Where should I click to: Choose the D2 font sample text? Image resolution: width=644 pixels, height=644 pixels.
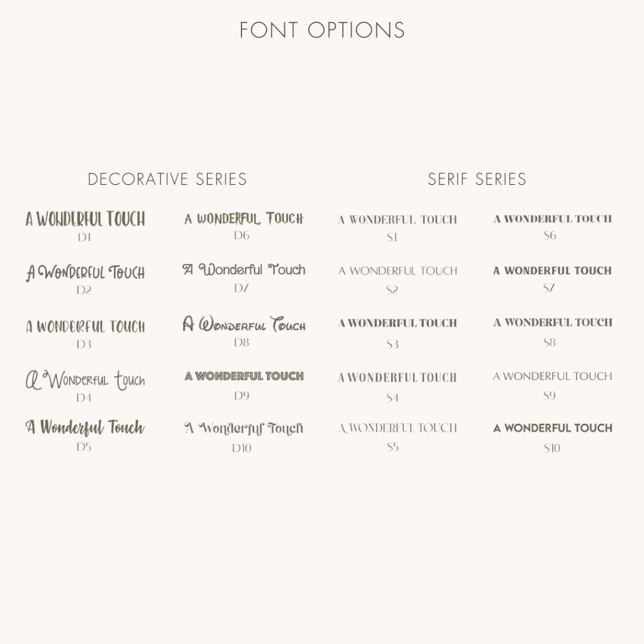pos(86,273)
